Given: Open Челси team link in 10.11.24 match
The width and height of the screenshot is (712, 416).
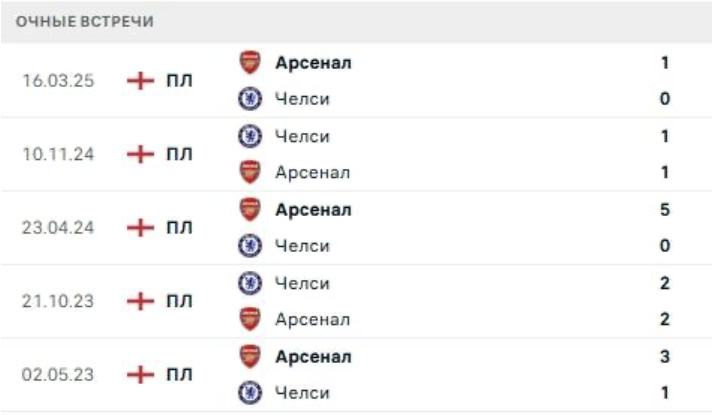Looking at the screenshot, I should point(302,136).
